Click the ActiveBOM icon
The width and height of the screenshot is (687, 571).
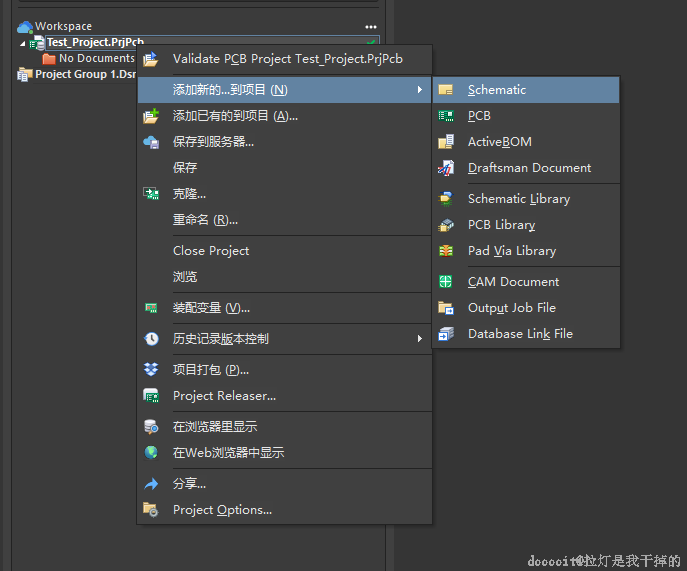click(446, 142)
